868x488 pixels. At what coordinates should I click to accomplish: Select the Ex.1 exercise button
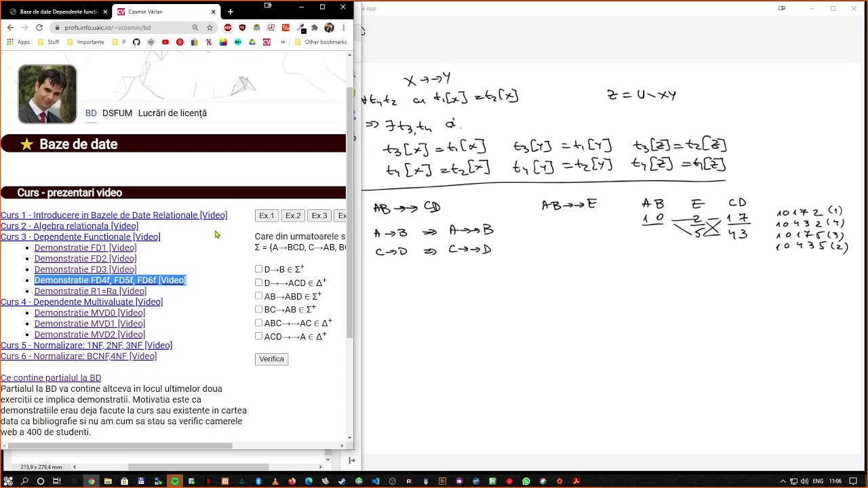[x=267, y=216]
